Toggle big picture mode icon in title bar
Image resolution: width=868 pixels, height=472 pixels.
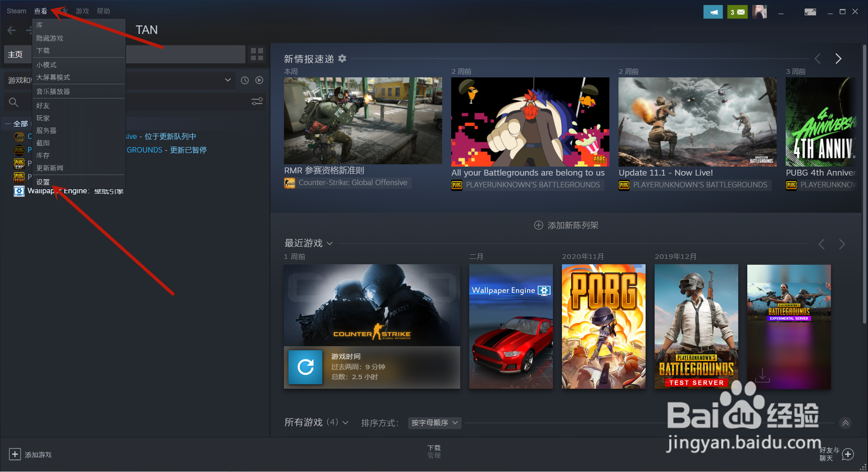pos(810,12)
